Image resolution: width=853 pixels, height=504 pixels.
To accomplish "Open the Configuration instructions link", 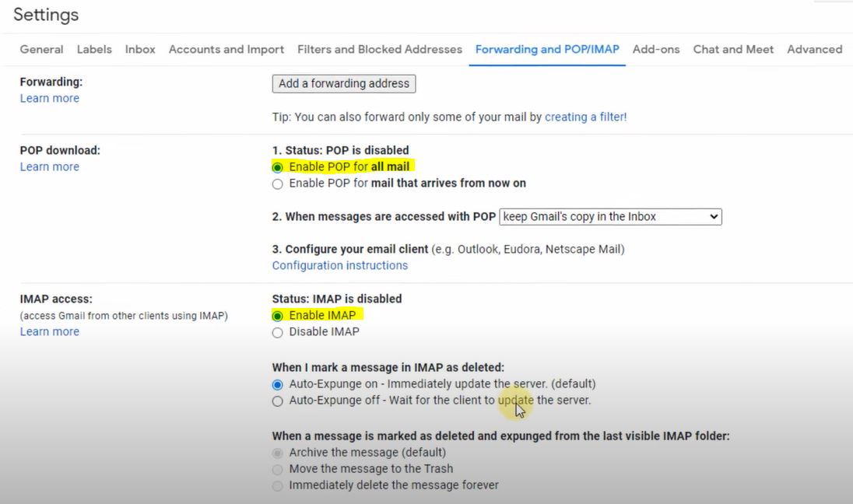I will pyautogui.click(x=340, y=265).
